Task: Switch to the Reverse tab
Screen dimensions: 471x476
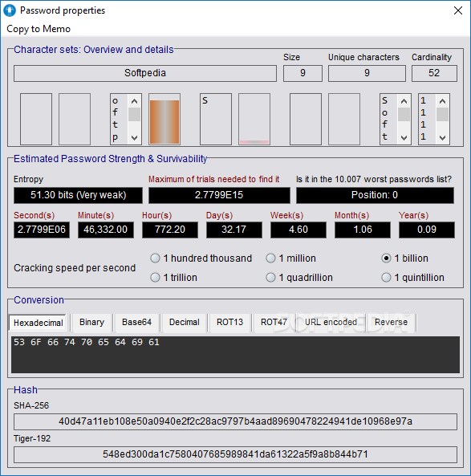Action: click(x=391, y=323)
